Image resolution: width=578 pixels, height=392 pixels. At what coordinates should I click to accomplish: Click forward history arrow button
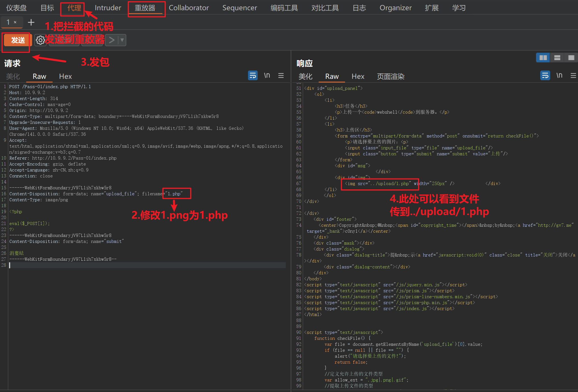pos(112,40)
